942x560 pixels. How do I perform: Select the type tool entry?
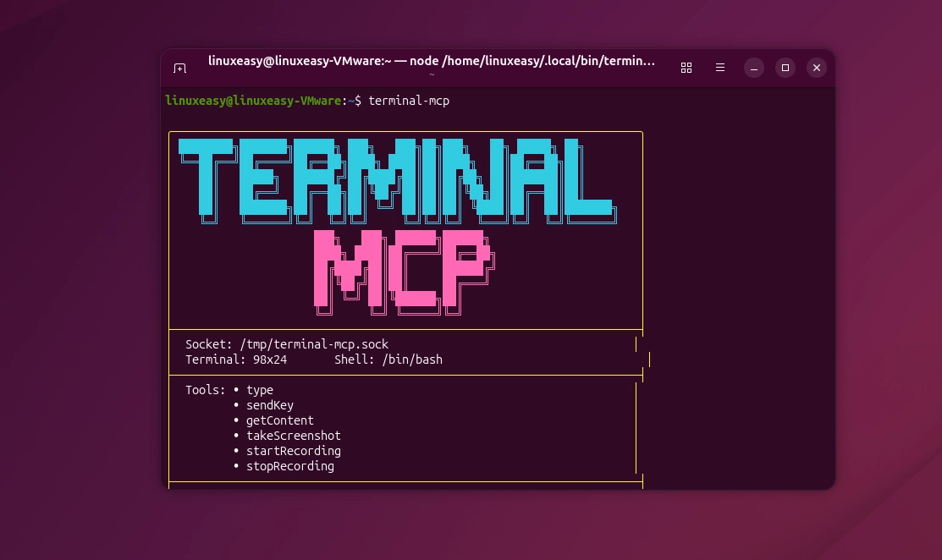260,390
